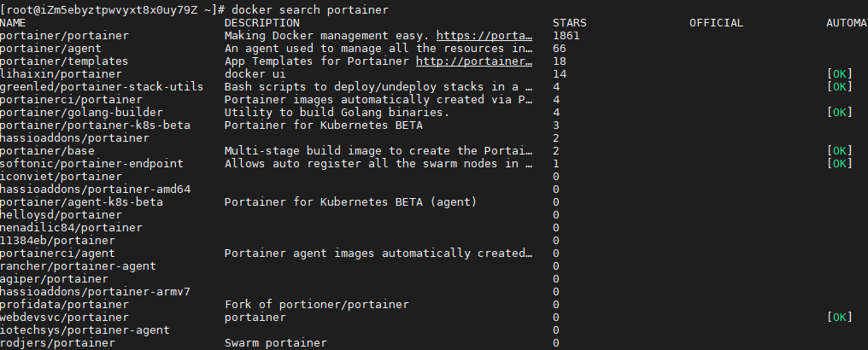This screenshot has height=350, width=868.
Task: Select iotechsys/portainer-agent entry
Action: (85, 330)
